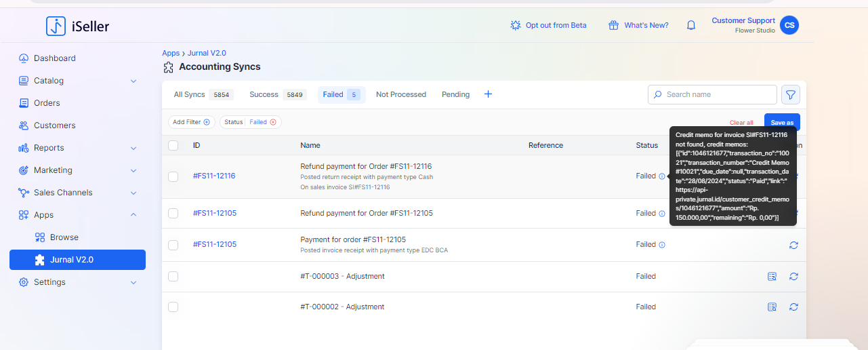Check the Refund payment #FS11-12105 row
The height and width of the screenshot is (350, 868).
click(173, 213)
